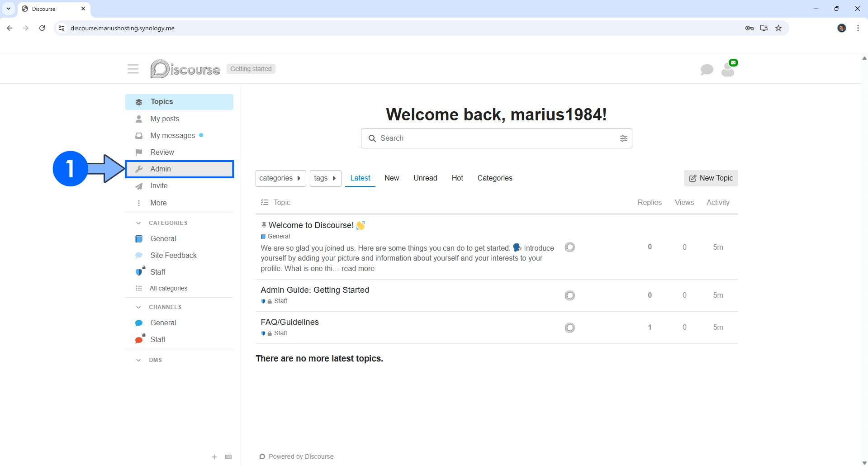Sort topics by Activity column
Viewport: 868px width, 466px height.
[x=718, y=203]
